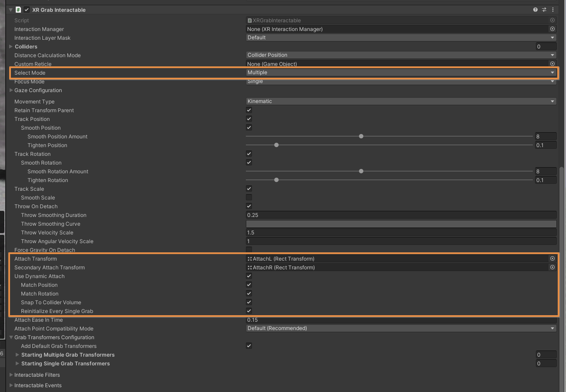
Task: Expand Gaze Configuration section
Action: 11,90
